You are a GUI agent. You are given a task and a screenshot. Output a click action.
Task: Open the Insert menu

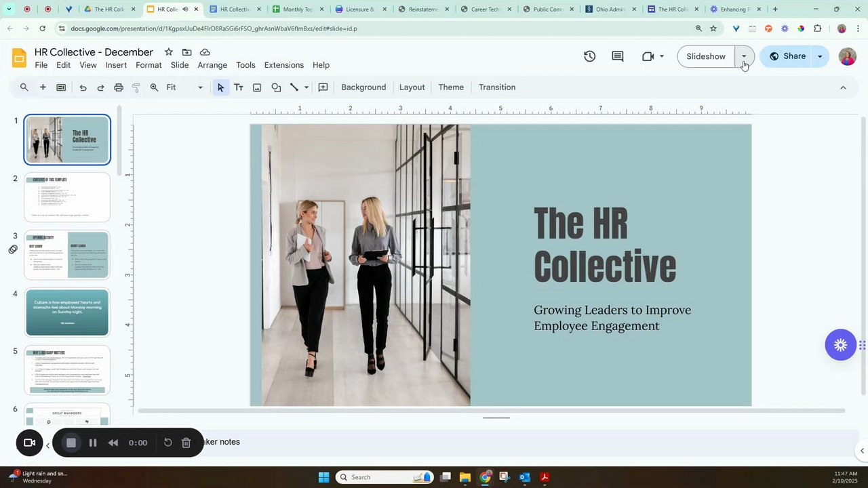(116, 65)
